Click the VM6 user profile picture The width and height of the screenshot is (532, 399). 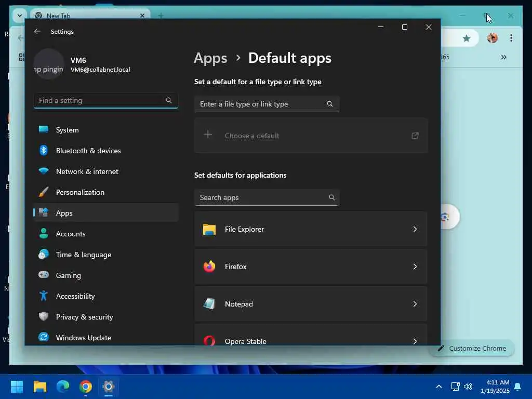(x=49, y=64)
